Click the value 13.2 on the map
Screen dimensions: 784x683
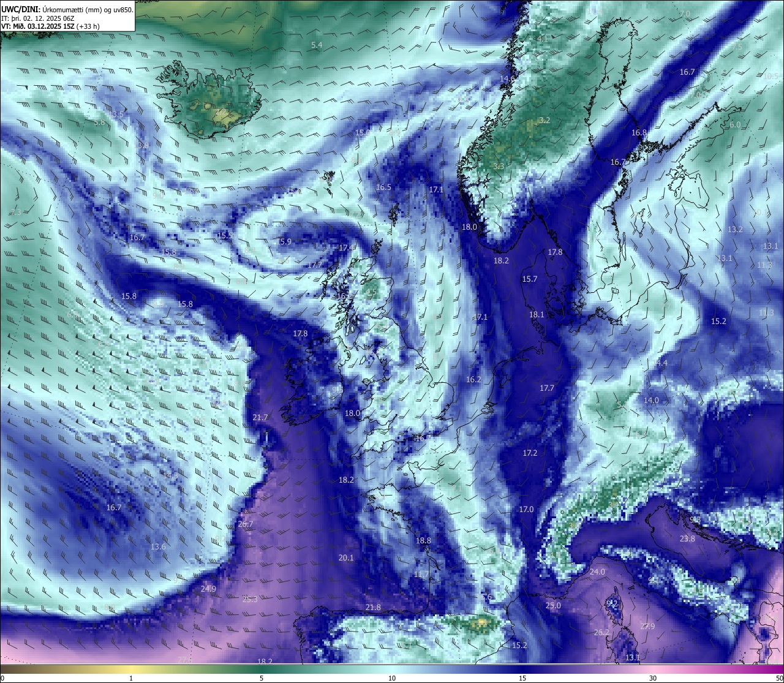tap(735, 230)
